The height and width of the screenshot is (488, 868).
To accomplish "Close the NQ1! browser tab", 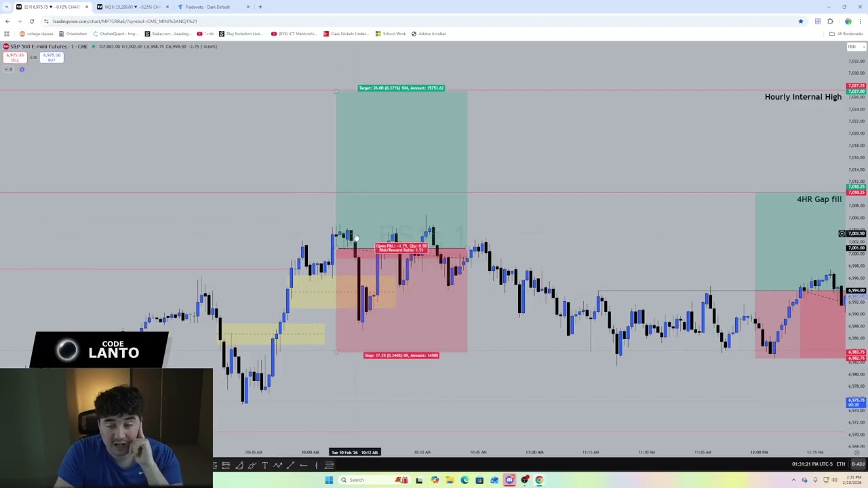I will [x=167, y=7].
